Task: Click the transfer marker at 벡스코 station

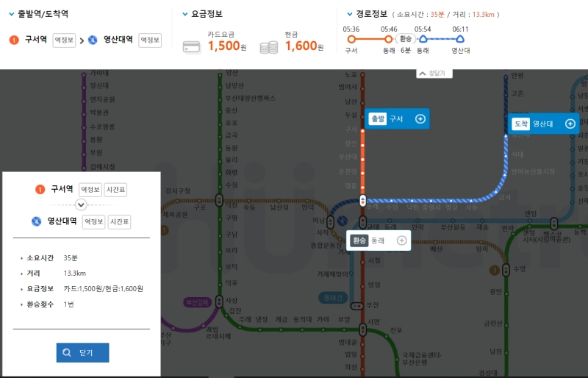Action: coord(554,224)
